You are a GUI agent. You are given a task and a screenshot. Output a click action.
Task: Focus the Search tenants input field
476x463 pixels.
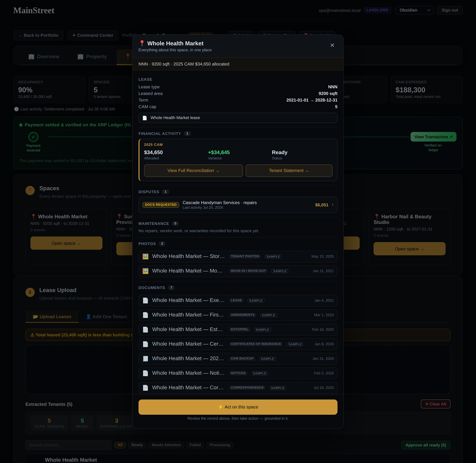[x=68, y=445]
